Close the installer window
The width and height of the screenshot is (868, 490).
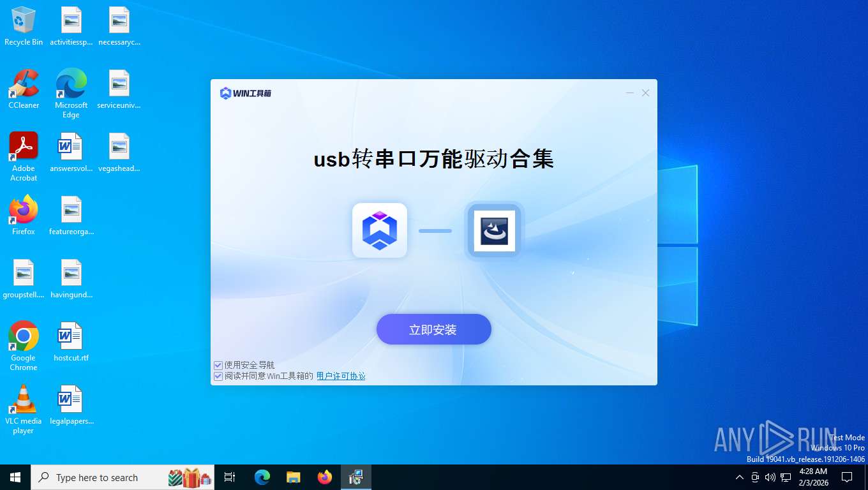click(x=645, y=93)
